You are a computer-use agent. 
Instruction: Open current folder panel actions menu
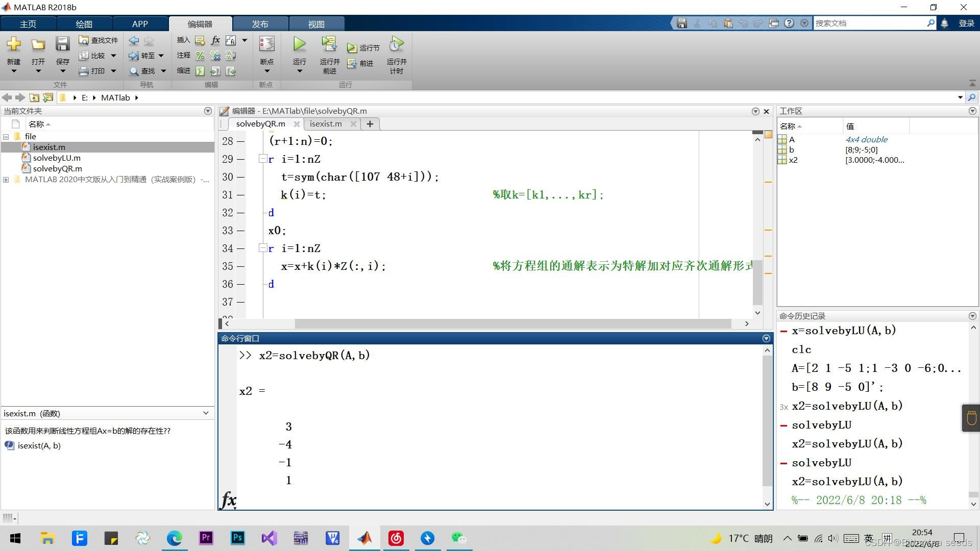[x=208, y=111]
